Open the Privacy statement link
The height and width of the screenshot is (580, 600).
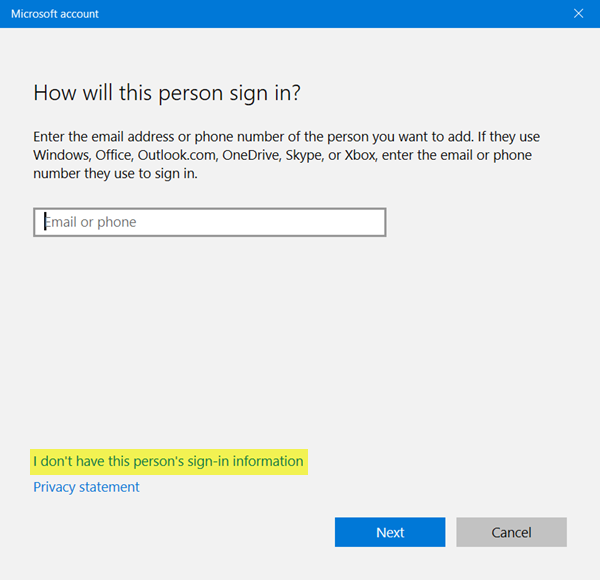click(x=86, y=487)
